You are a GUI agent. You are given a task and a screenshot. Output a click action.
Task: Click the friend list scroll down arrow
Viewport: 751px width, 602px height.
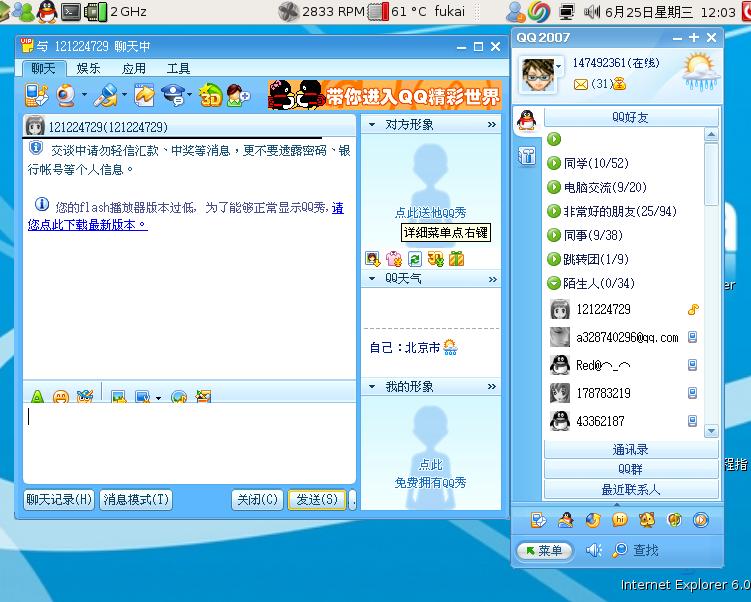pyautogui.click(x=711, y=431)
